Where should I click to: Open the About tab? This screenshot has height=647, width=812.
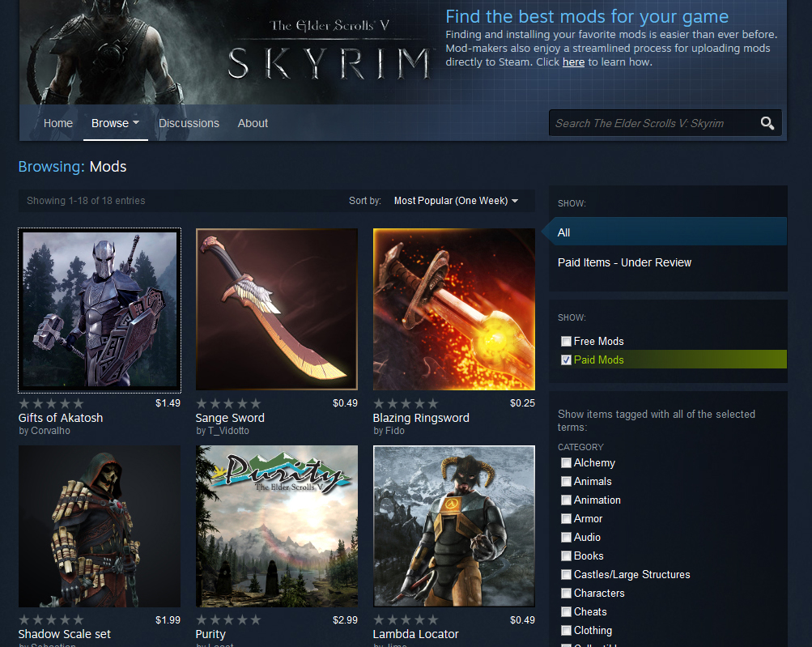[253, 123]
